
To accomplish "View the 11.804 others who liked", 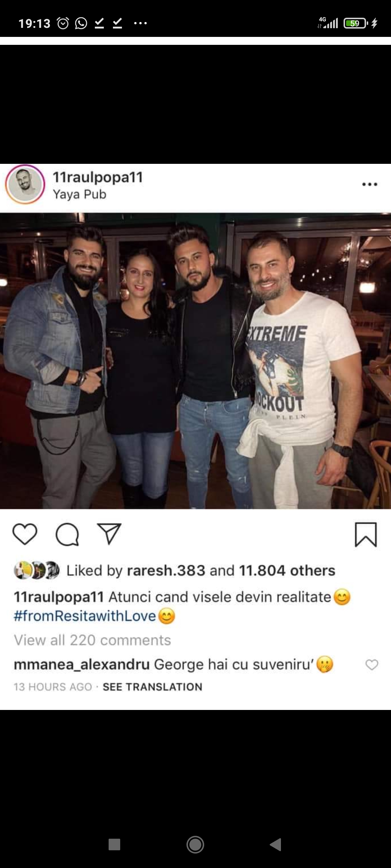I will pos(287,571).
